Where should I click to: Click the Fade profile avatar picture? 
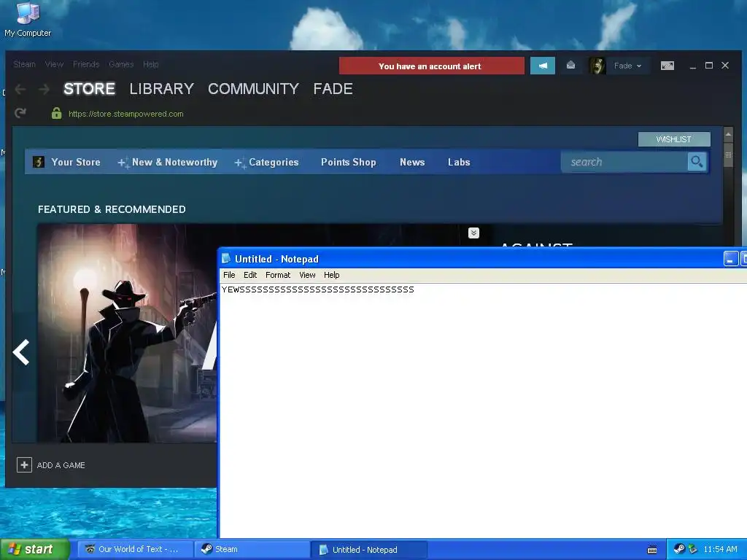pos(597,66)
